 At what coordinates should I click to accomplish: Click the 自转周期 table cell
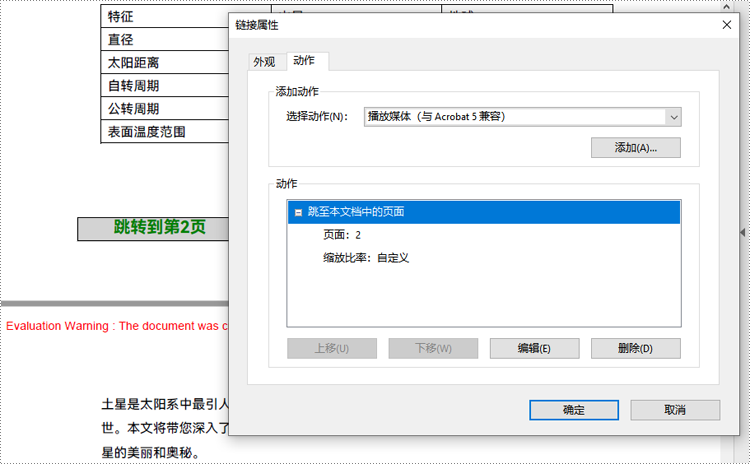click(x=165, y=85)
